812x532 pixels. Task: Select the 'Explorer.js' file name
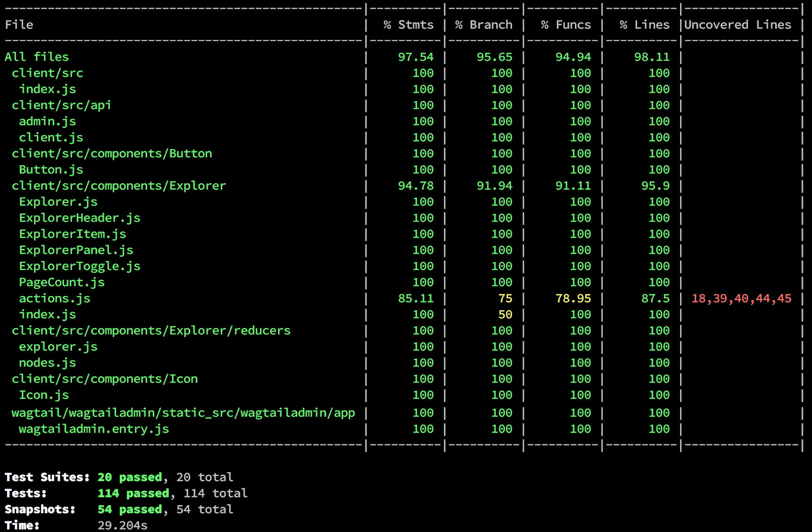(58, 202)
